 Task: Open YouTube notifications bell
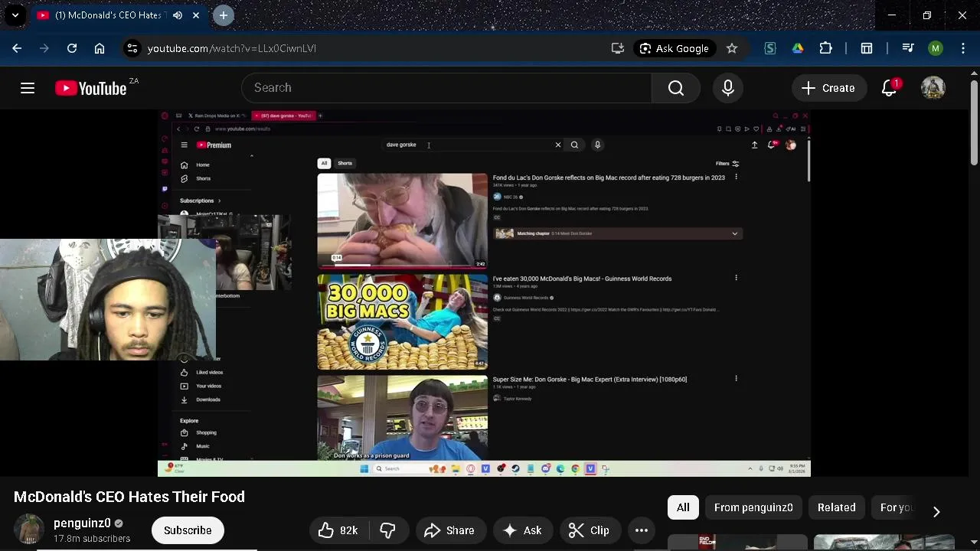pos(889,88)
